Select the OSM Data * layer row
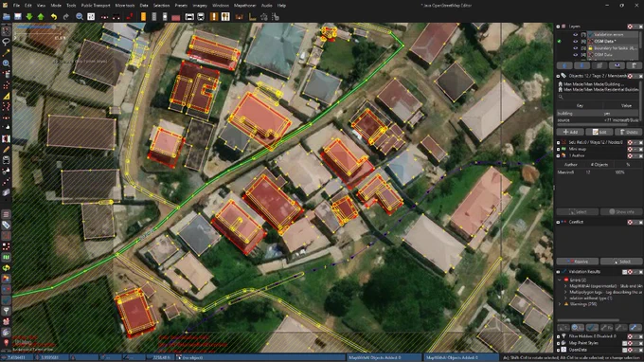The height and width of the screenshot is (362, 644). point(613,42)
